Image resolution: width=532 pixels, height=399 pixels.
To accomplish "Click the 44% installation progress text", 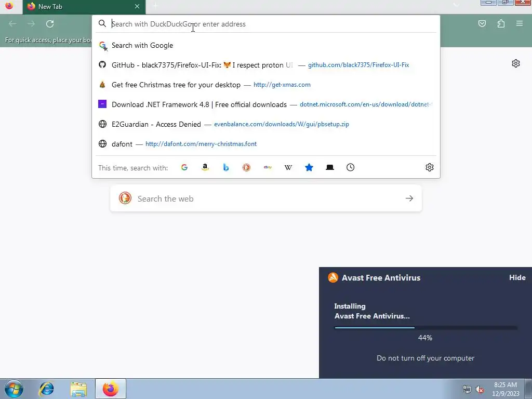I will tap(425, 338).
